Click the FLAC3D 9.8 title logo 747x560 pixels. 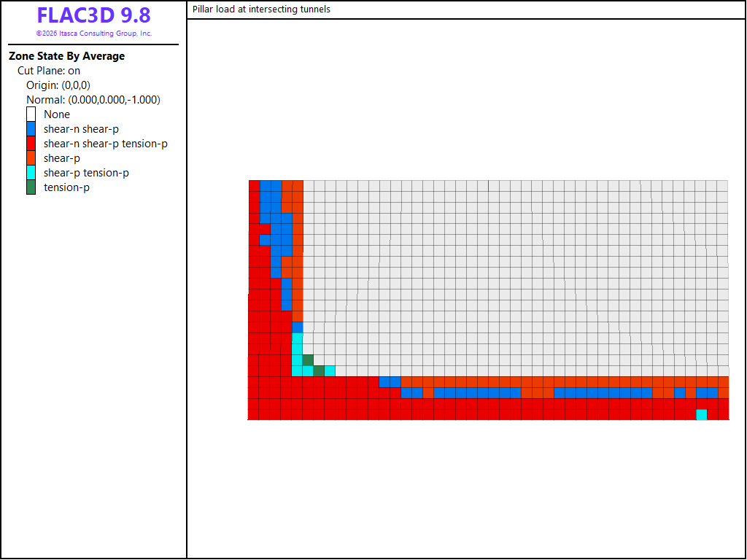pyautogui.click(x=94, y=15)
